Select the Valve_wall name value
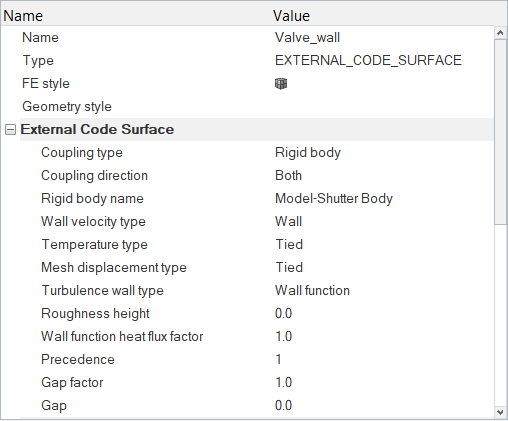508x421 pixels. 307,37
